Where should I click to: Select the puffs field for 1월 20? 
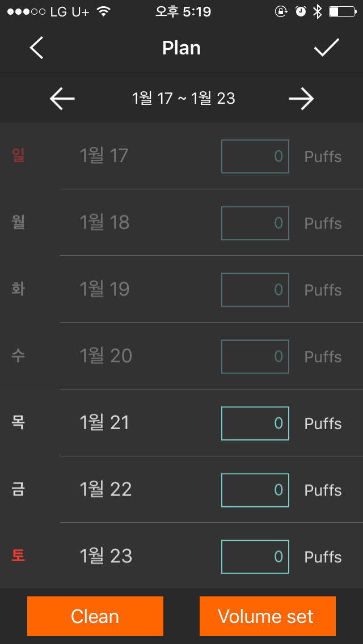[255, 357]
